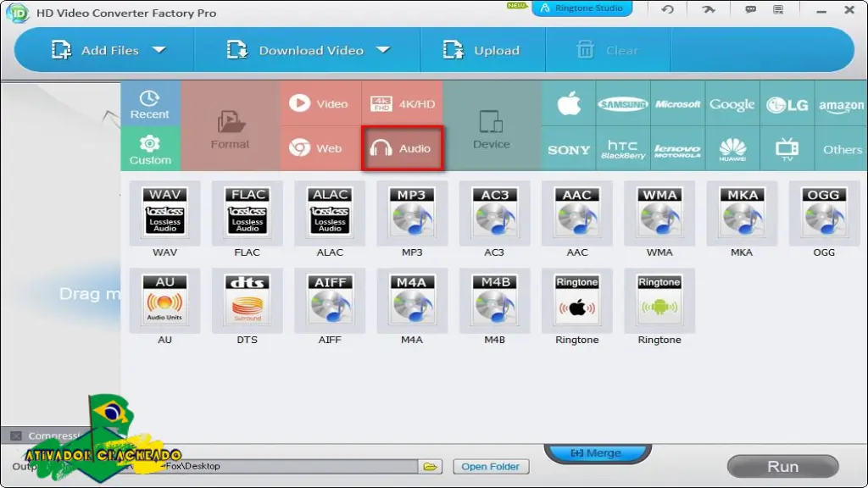
Task: Click the Download Video button
Action: pyautogui.click(x=295, y=50)
